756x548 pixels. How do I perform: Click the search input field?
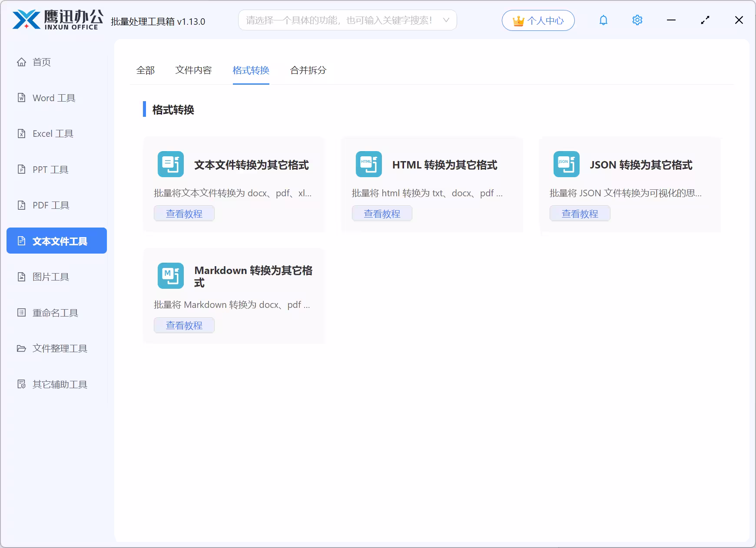coord(339,20)
